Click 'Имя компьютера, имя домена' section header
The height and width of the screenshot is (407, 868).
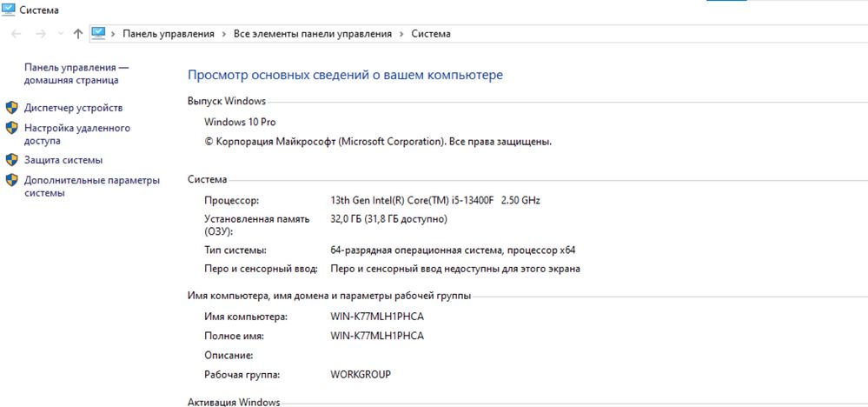[x=329, y=297]
